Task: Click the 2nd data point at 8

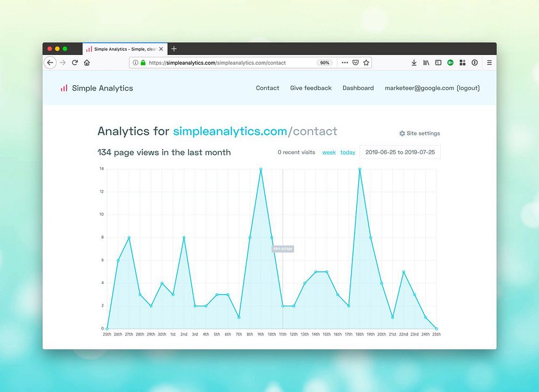Action: (184, 237)
